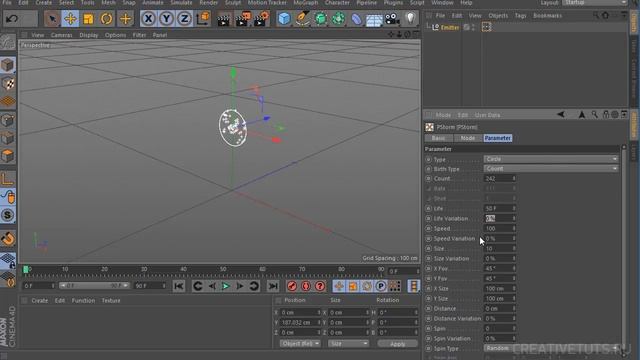The image size is (640, 360).
Task: Add a Cube primitive object
Action: point(284,19)
